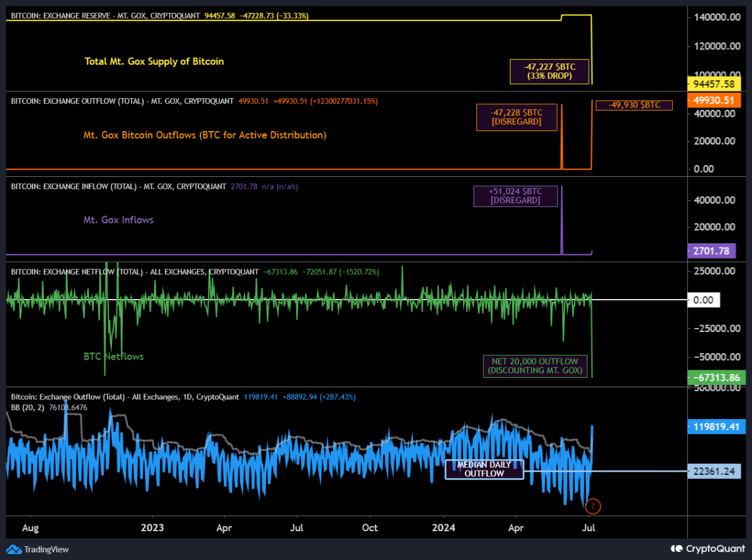The height and width of the screenshot is (560, 752).
Task: Click 0.00 on the Mt. Gox outflow axis
Action: [704, 169]
